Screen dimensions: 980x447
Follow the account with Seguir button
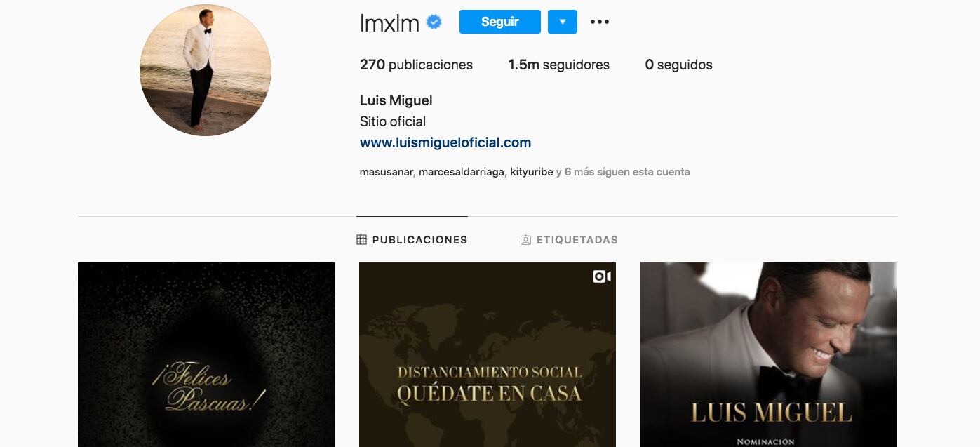click(x=500, y=22)
